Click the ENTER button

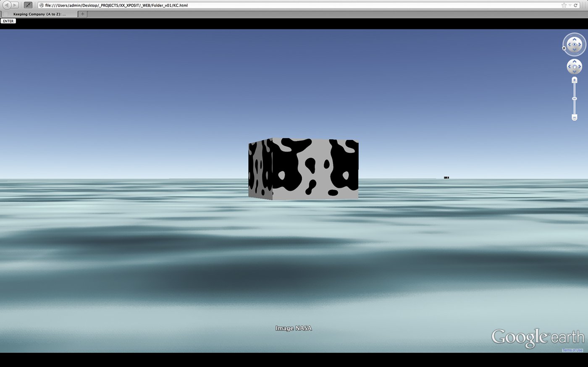pyautogui.click(x=8, y=21)
